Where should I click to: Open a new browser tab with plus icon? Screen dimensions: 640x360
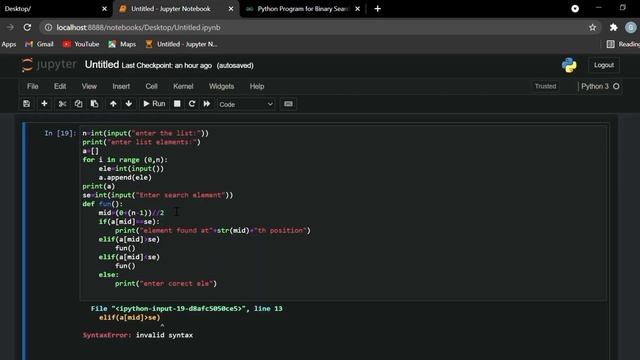click(x=378, y=9)
